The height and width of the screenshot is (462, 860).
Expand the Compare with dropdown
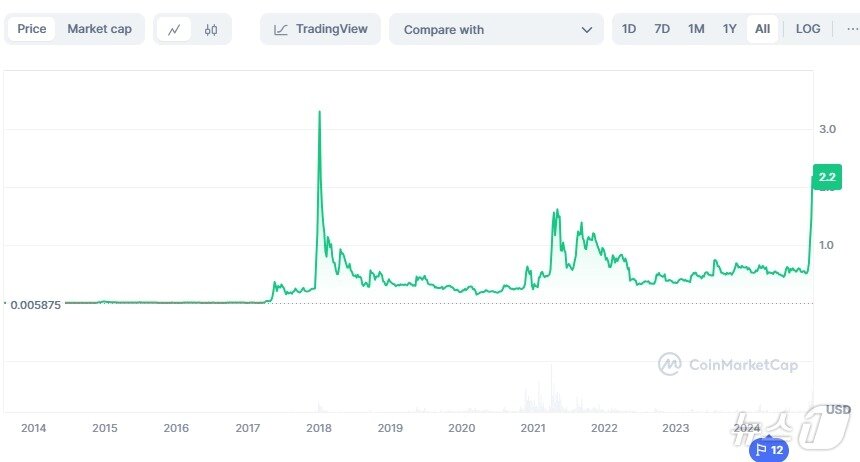(496, 29)
